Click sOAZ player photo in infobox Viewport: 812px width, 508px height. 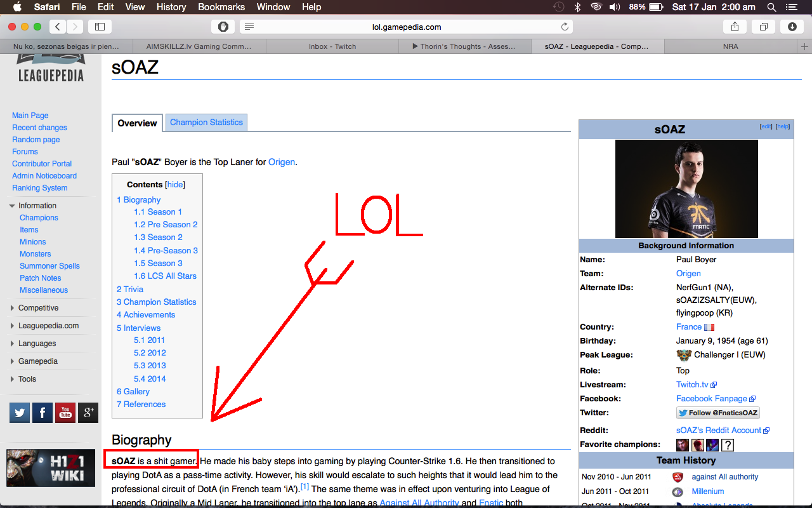686,189
